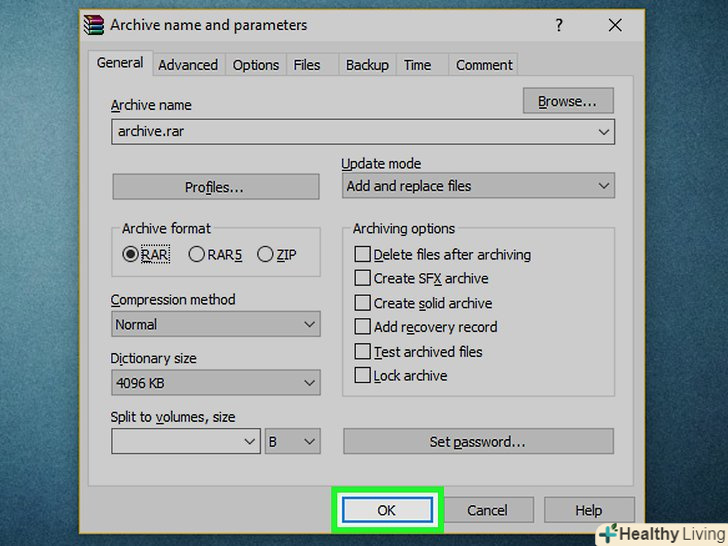The image size is (728, 546).
Task: Select the RAR archive format
Action: tap(146, 254)
